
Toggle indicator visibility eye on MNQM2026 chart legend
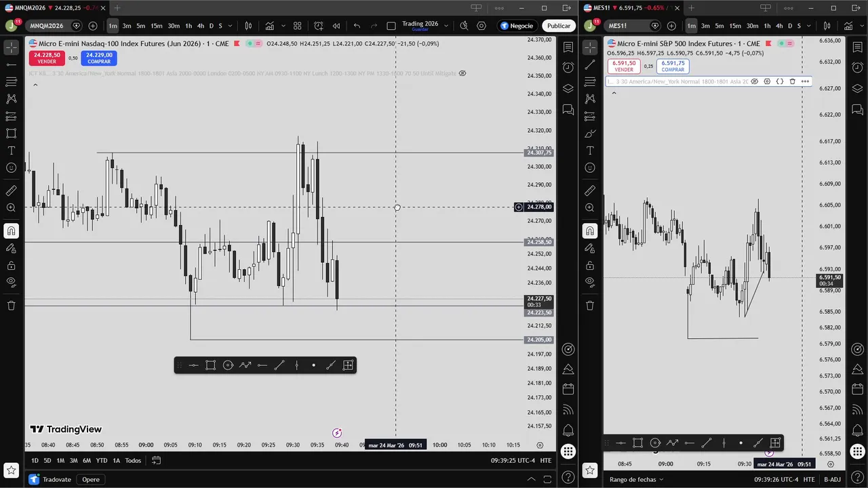click(x=462, y=73)
